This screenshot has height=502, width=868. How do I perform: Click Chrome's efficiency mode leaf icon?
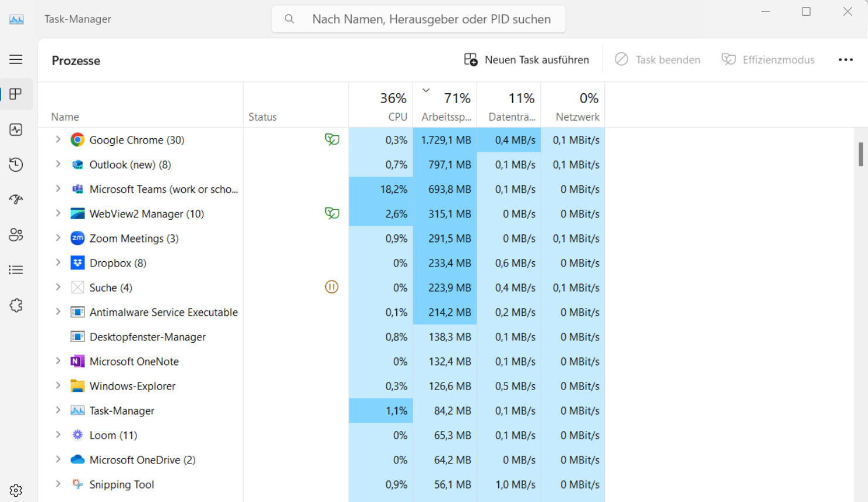click(x=332, y=139)
